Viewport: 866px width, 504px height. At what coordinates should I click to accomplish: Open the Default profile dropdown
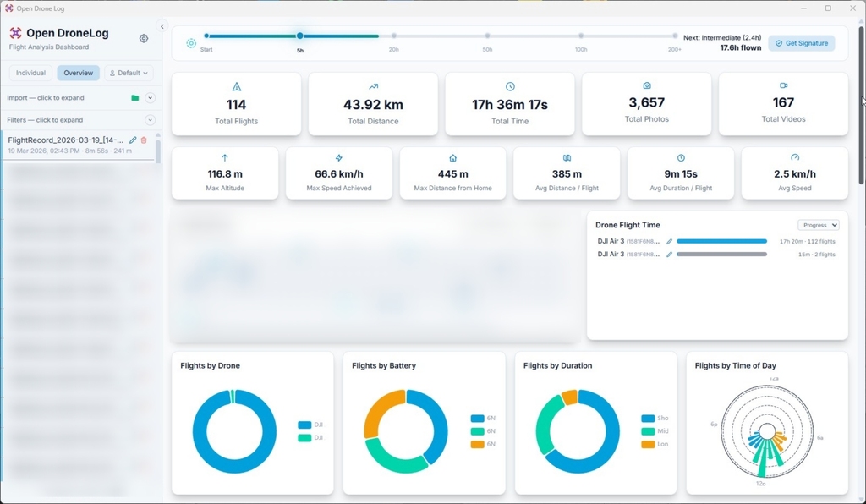coord(129,74)
